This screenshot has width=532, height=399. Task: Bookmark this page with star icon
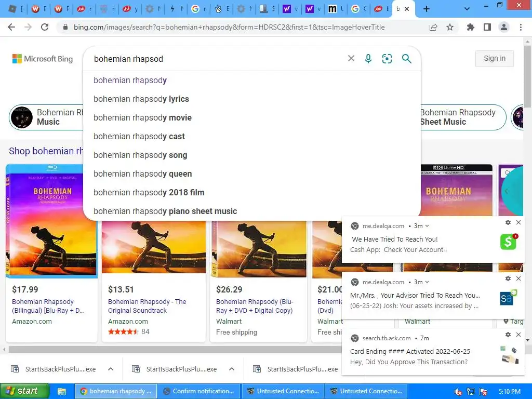(x=450, y=27)
